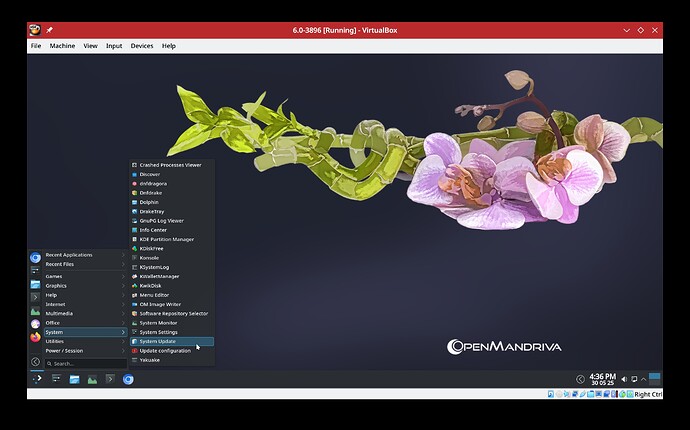The image size is (690, 430).
Task: Expand the Multimedia category
Action: pyautogui.click(x=85, y=313)
